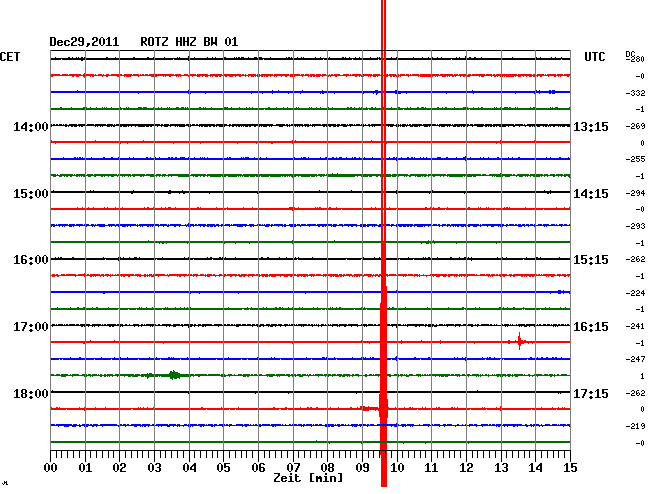Click the DC offset value -262 beside 15:15

coord(635,259)
